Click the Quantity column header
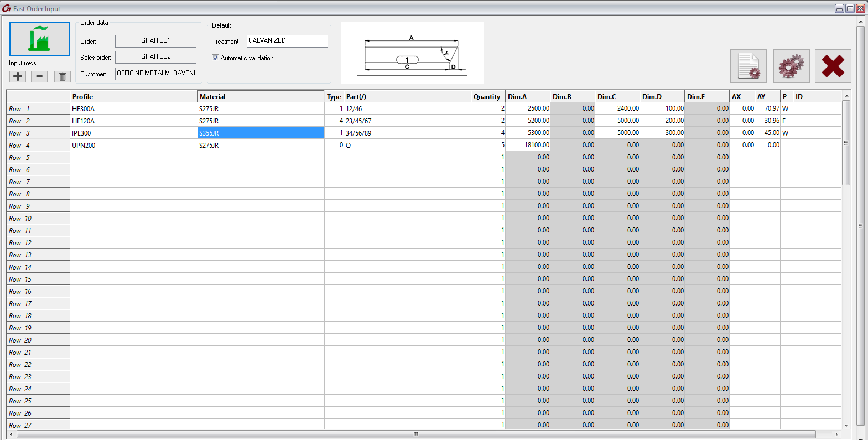 pos(488,96)
